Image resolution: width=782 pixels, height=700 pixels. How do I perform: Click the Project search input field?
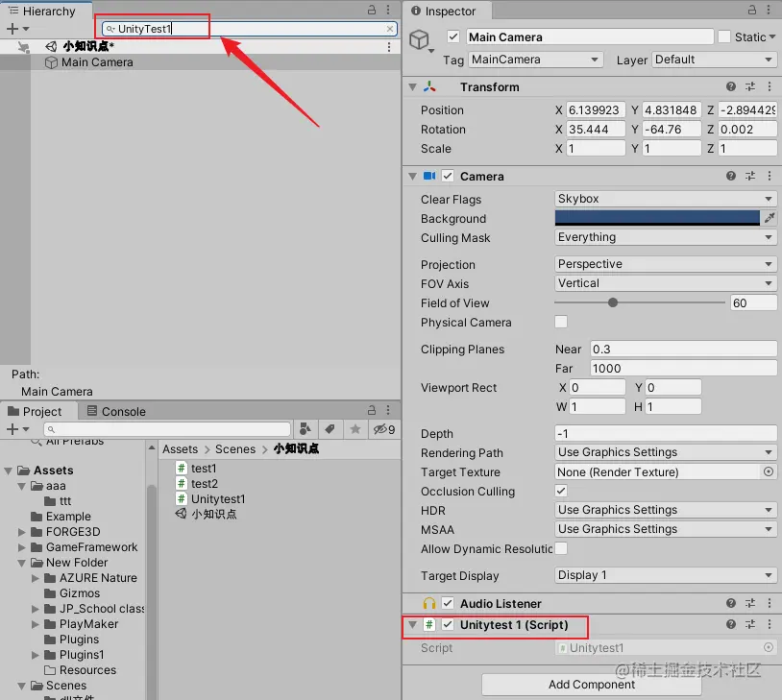(x=167, y=429)
